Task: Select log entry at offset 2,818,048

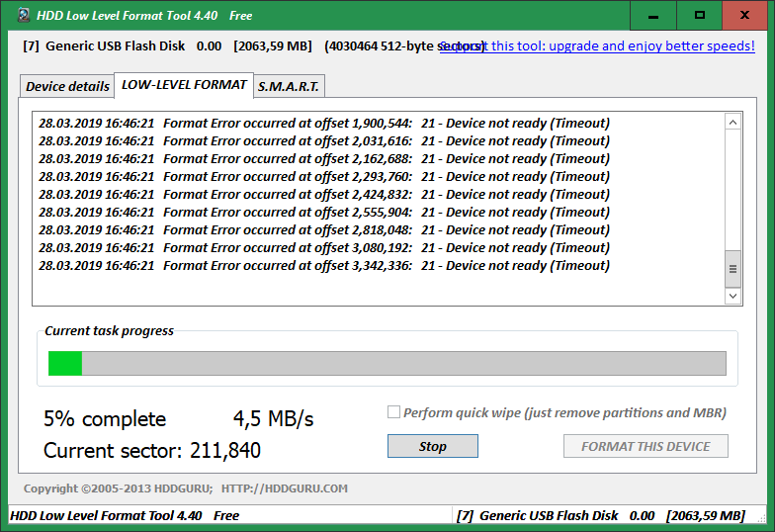Action: 324,229
